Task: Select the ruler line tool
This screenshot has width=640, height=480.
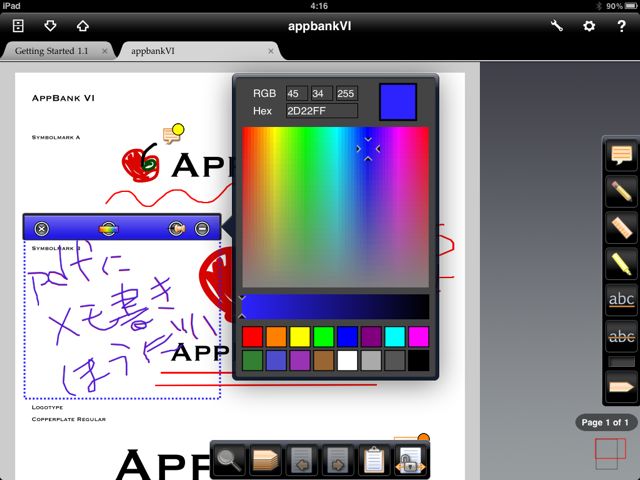Action: click(x=621, y=227)
